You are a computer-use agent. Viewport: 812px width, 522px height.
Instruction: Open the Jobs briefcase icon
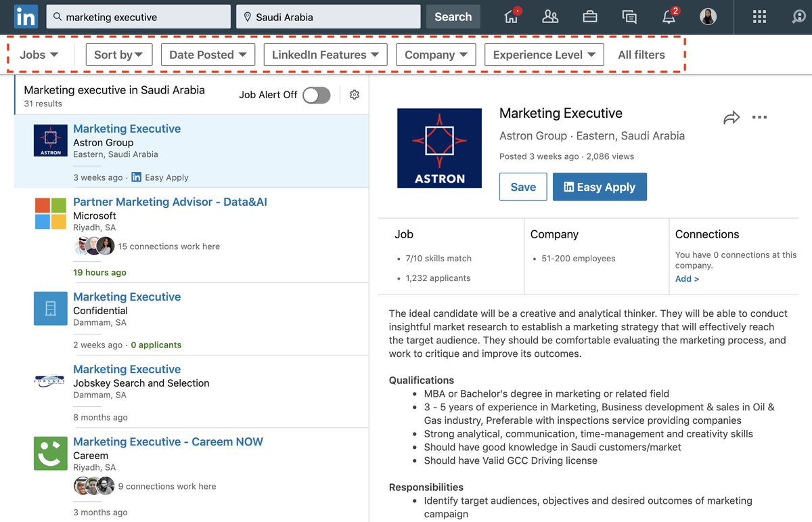pyautogui.click(x=590, y=17)
